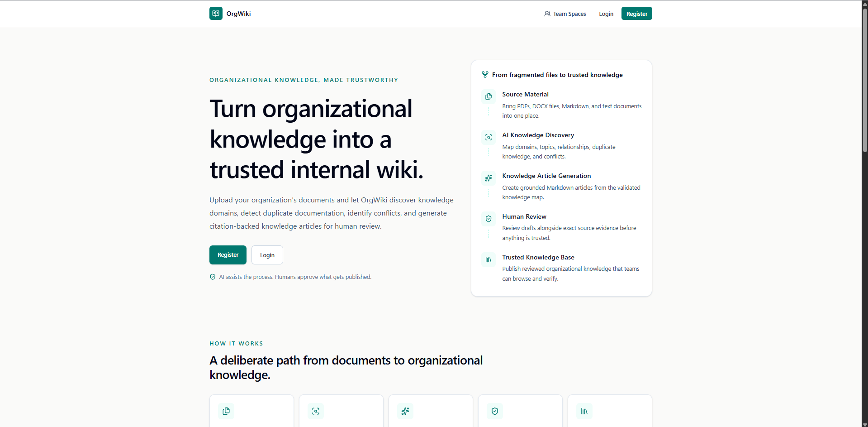Image resolution: width=868 pixels, height=427 pixels.
Task: Click the 'Bring PDFs, DOCX files' description
Action: [x=572, y=111]
